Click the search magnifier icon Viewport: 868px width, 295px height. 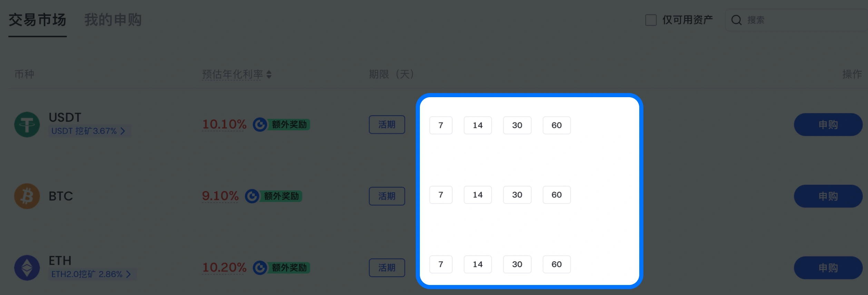[736, 20]
